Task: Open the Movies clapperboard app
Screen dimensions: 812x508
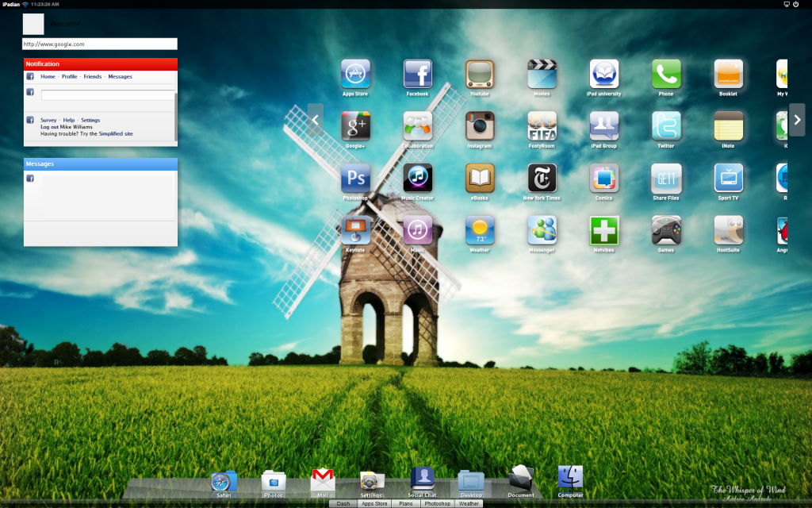Action: click(x=542, y=74)
